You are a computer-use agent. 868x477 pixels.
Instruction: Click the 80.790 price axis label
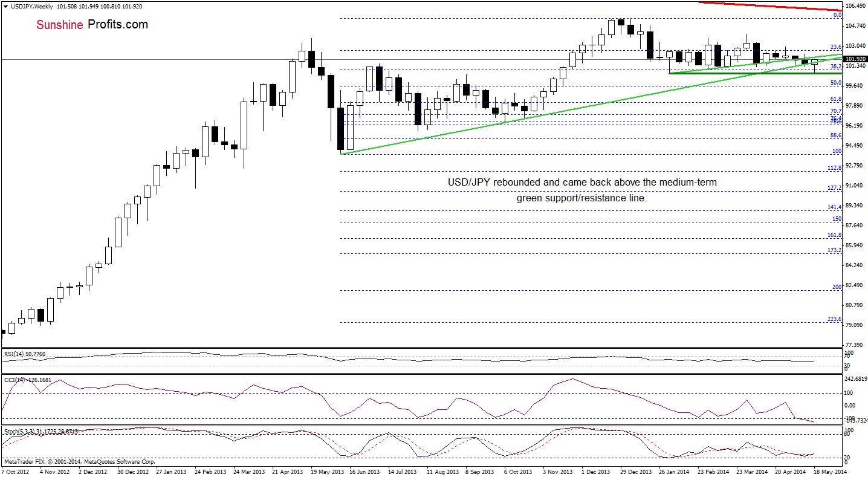855,305
